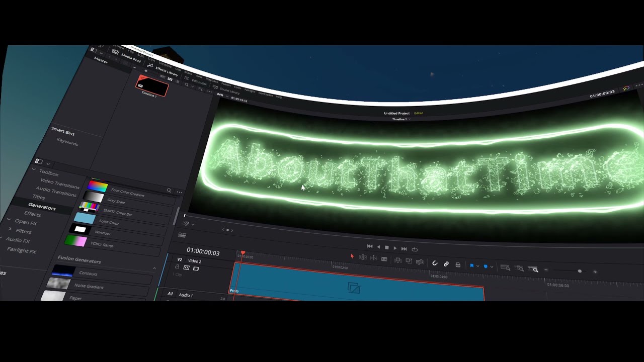
Task: Stop playback in viewer transport
Action: (386, 247)
